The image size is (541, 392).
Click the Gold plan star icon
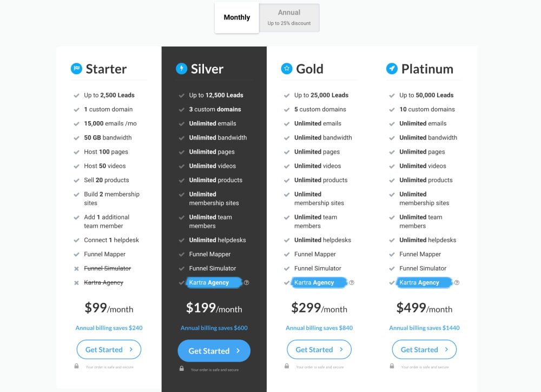(287, 69)
